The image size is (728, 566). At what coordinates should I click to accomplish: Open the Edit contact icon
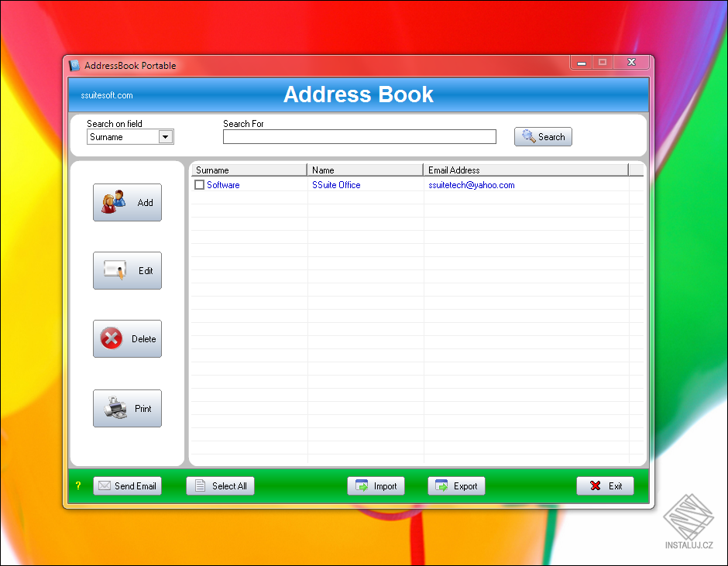point(113,270)
